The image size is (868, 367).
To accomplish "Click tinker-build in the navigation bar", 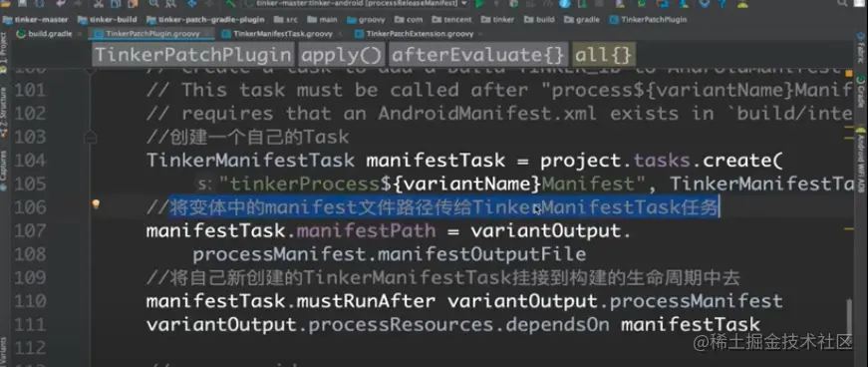I will 107,19.
